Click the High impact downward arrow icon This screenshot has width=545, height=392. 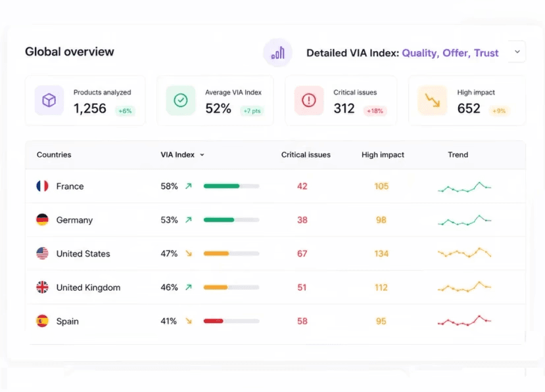coord(433,100)
